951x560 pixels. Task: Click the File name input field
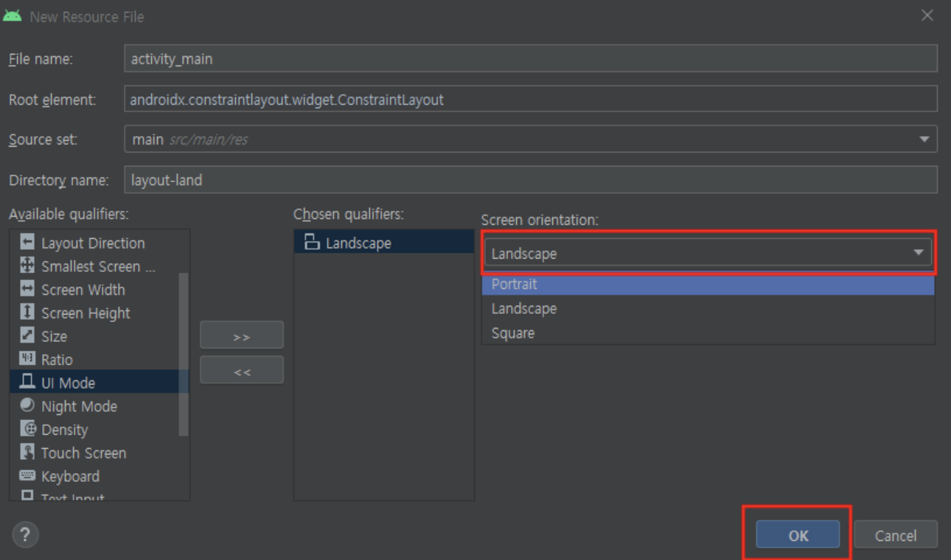point(531,59)
